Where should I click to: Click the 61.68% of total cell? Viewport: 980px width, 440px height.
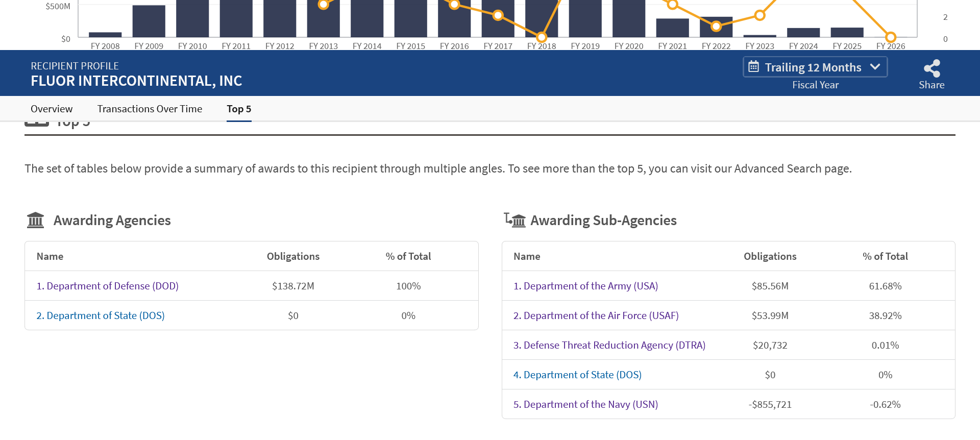(885, 286)
